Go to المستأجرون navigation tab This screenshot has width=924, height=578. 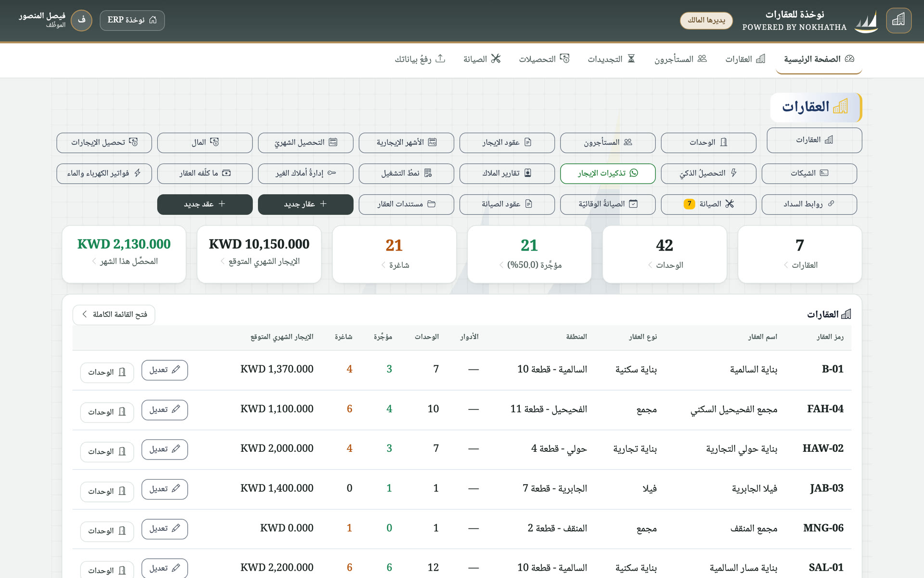pyautogui.click(x=680, y=59)
